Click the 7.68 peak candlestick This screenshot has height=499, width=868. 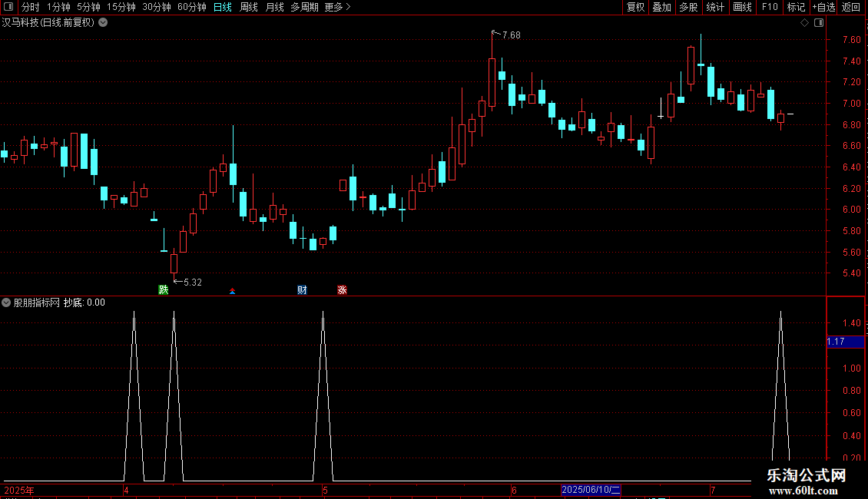492,82
